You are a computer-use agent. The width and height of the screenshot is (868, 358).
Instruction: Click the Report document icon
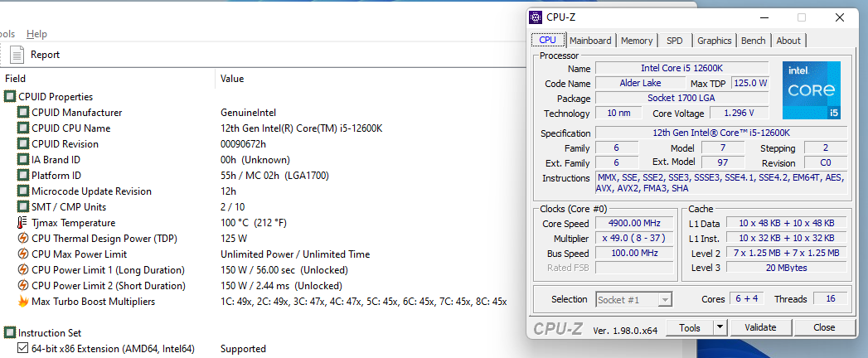(17, 55)
